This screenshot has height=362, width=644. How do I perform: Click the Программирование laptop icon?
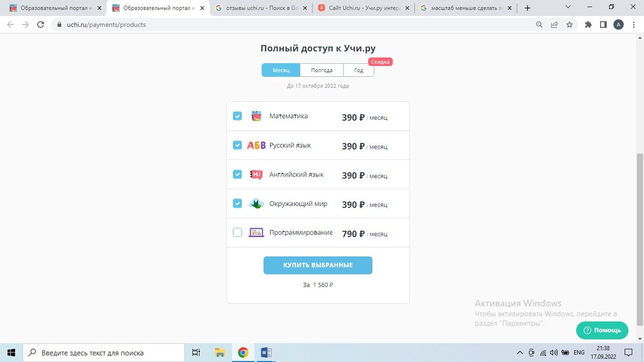[x=257, y=233]
